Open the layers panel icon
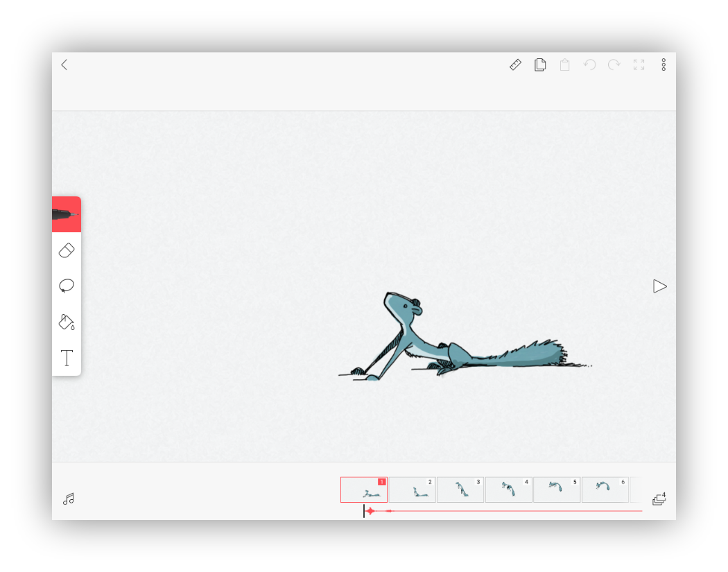 pyautogui.click(x=659, y=499)
